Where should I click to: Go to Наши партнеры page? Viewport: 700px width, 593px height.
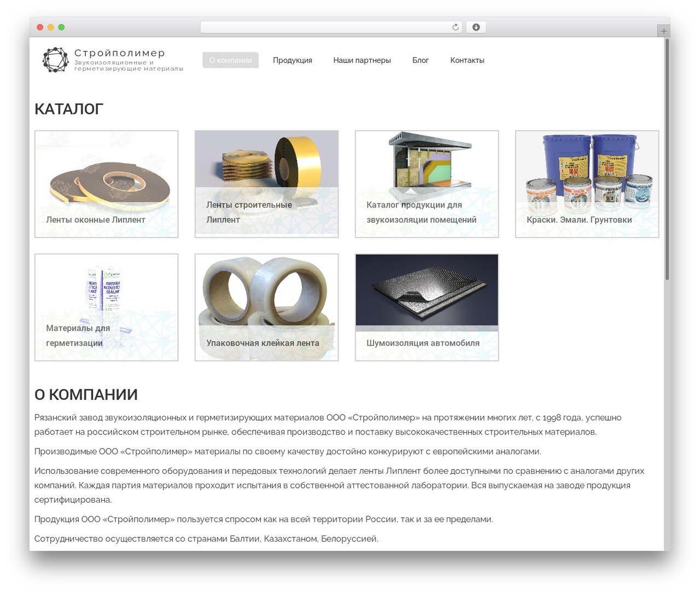tap(362, 60)
